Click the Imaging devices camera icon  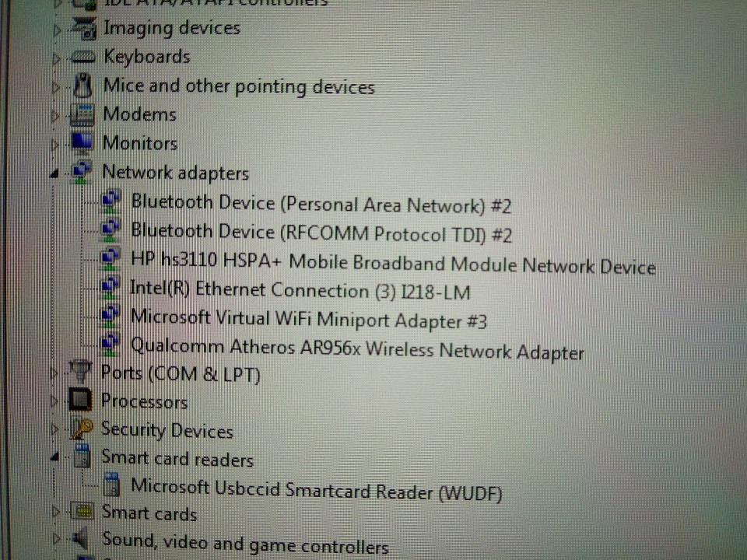click(84, 28)
